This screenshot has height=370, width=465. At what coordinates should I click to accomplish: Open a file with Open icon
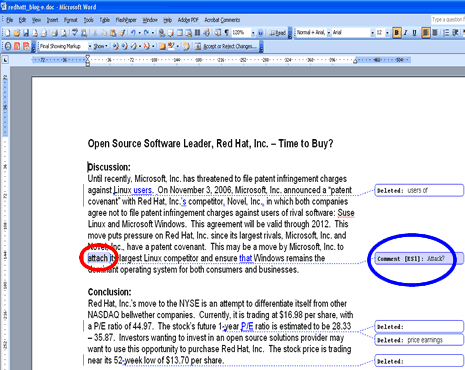coord(17,33)
